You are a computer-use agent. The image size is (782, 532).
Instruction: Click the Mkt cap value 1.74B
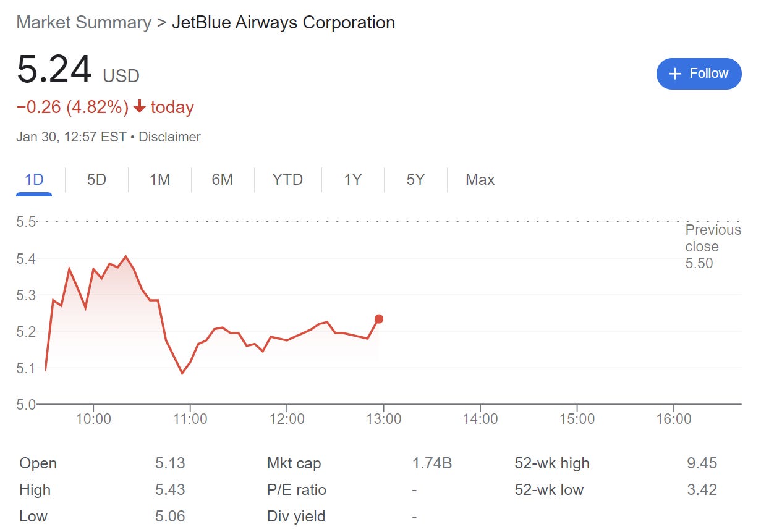tap(432, 463)
